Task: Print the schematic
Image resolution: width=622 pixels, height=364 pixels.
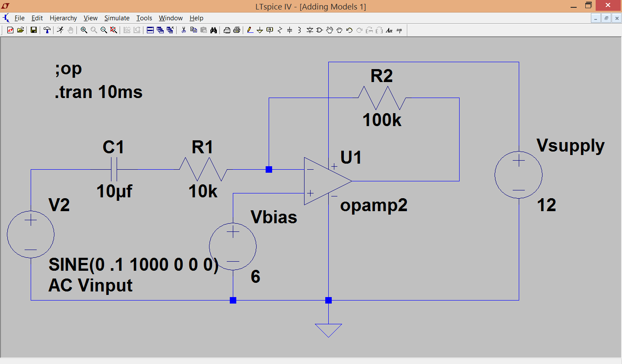Action: pyautogui.click(x=237, y=30)
